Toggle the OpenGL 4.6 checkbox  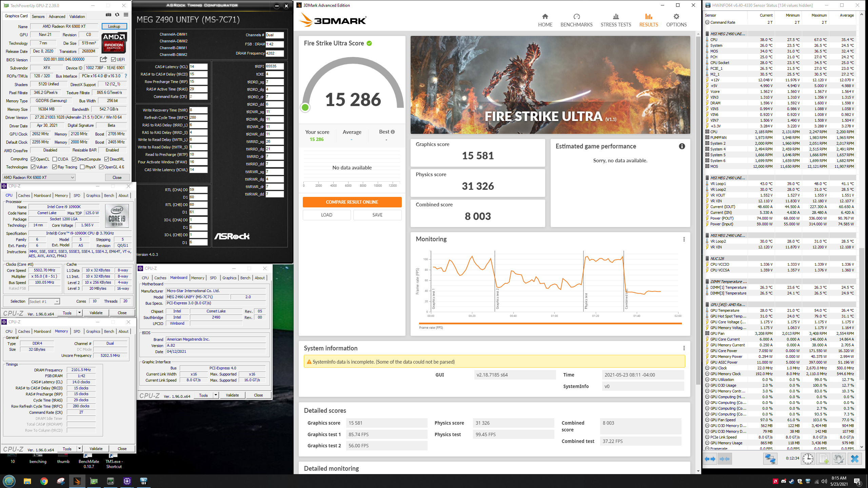(101, 167)
